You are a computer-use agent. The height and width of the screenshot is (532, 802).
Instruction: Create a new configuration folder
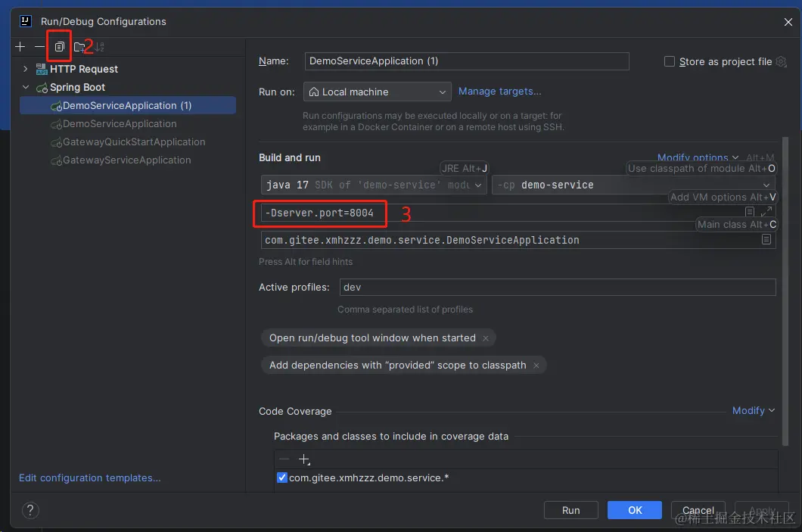coord(79,47)
